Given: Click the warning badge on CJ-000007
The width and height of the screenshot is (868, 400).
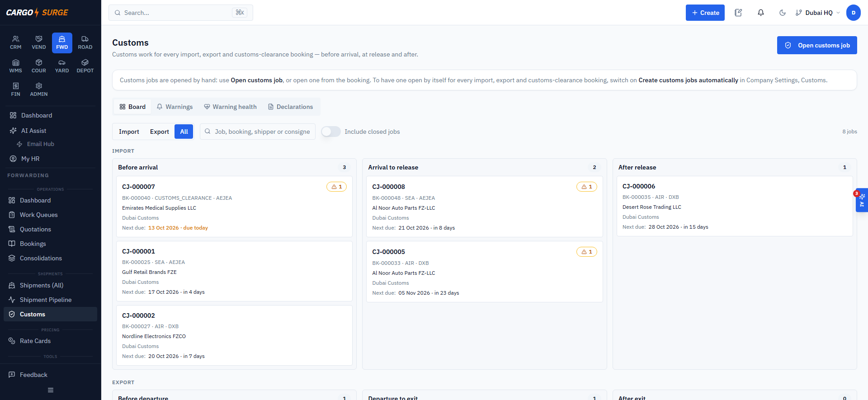Looking at the screenshot, I should coord(337,187).
